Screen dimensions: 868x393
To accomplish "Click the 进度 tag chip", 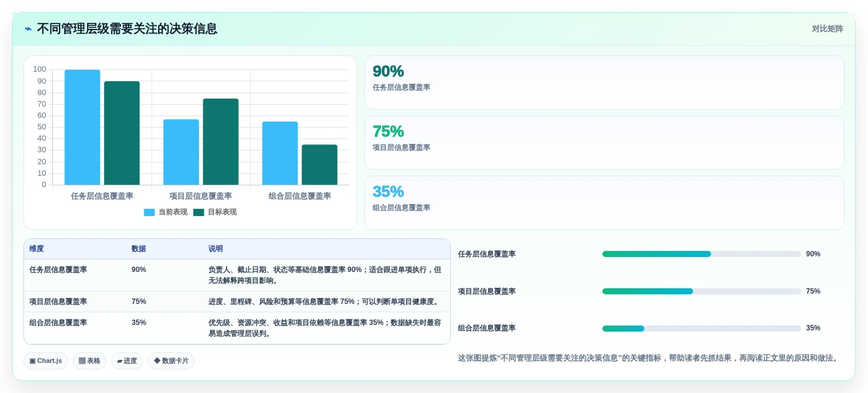I will pos(127,361).
